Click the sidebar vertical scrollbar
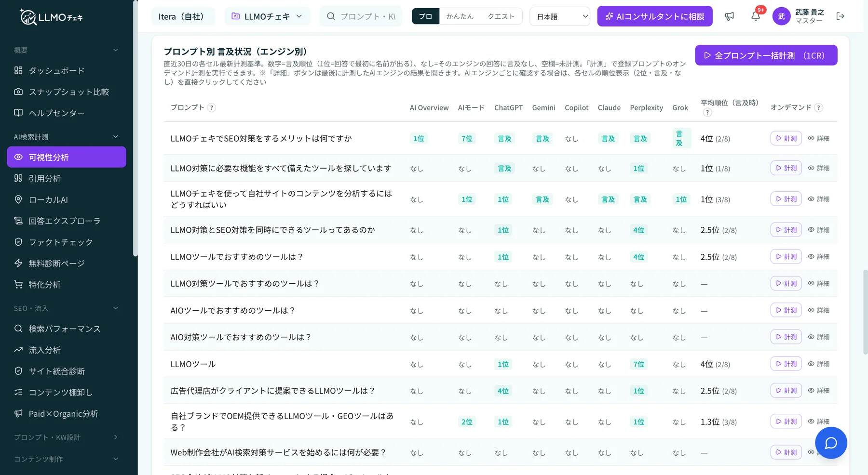The image size is (868, 475). pyautogui.click(x=135, y=128)
